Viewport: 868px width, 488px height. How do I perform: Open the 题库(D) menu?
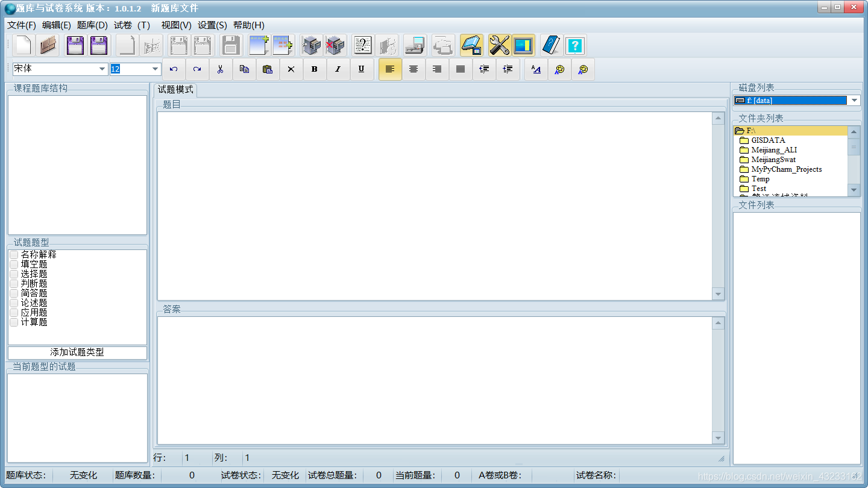point(92,25)
